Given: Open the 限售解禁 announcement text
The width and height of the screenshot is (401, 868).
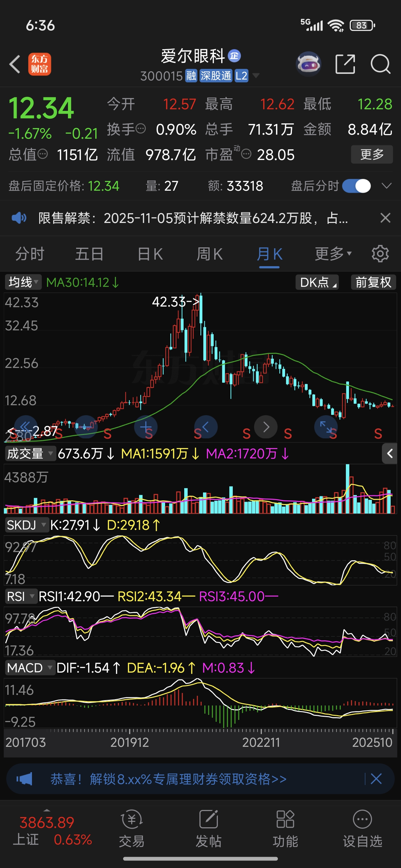Looking at the screenshot, I should pos(193,218).
